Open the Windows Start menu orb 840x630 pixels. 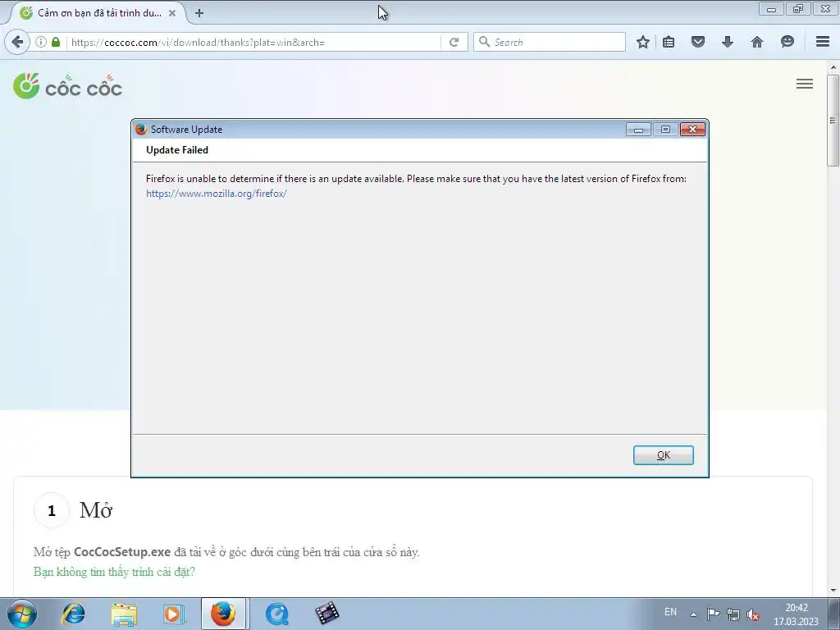(22, 614)
